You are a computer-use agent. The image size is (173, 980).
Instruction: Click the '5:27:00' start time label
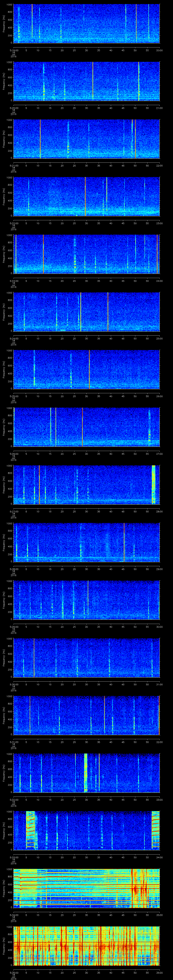click(14, 511)
